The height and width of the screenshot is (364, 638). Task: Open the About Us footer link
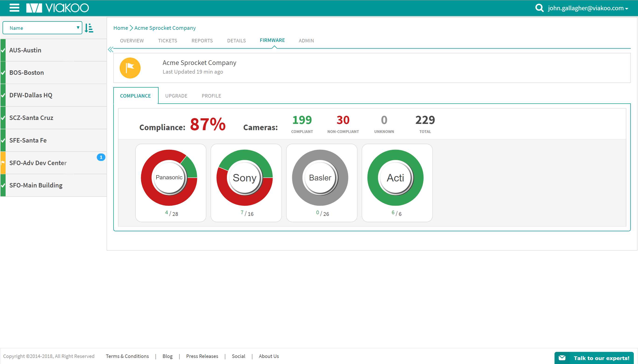269,356
